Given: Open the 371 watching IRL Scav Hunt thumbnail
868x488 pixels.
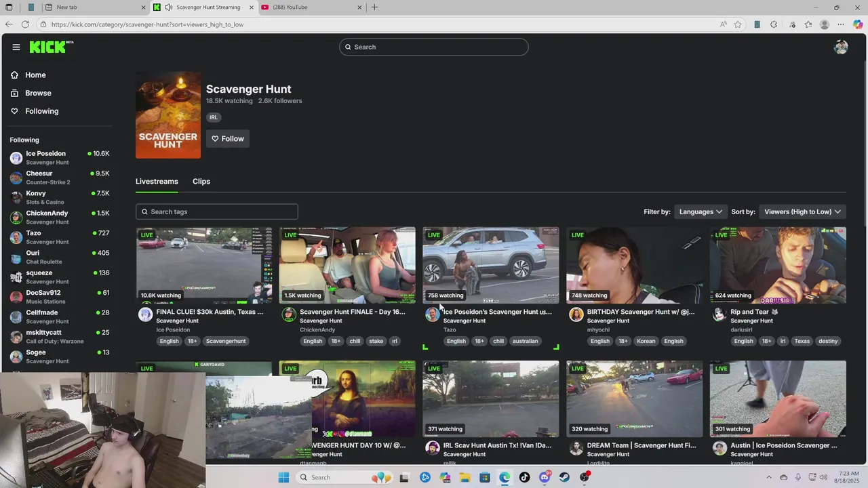Looking at the screenshot, I should click(x=491, y=399).
